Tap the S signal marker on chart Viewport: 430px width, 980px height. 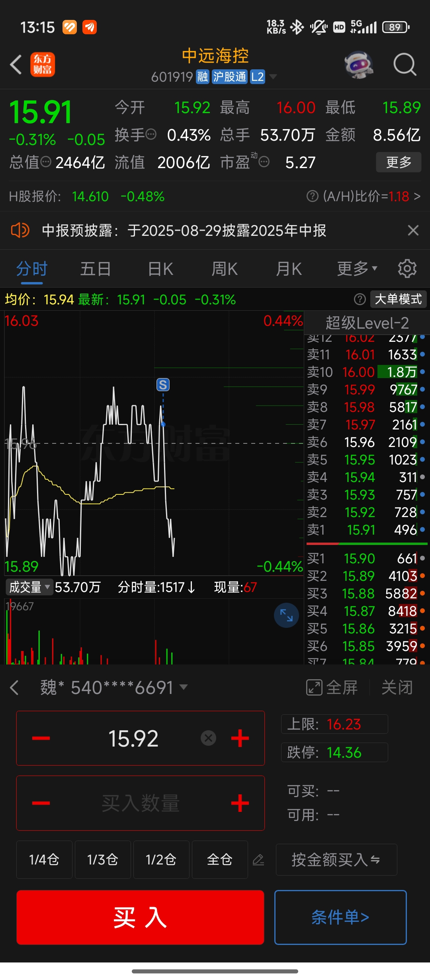click(163, 385)
